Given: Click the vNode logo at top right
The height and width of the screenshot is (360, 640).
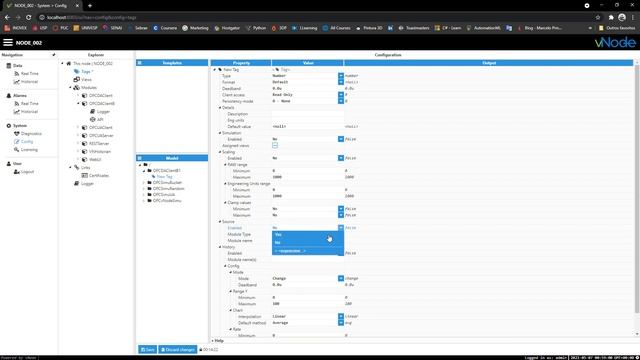Looking at the screenshot, I should [615, 42].
